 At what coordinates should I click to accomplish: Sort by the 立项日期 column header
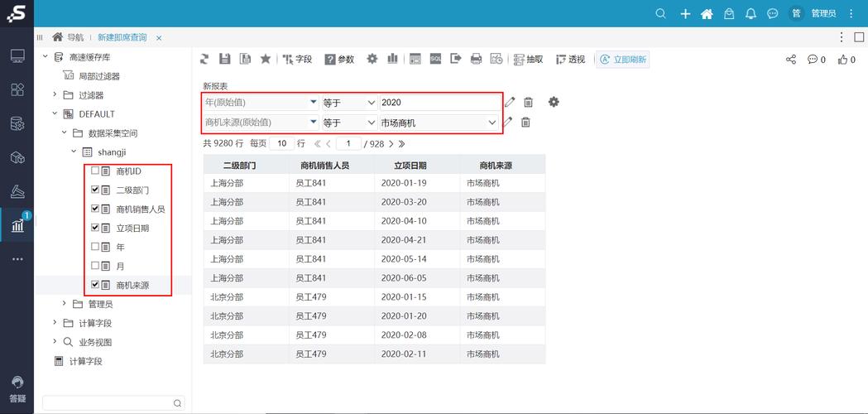[x=410, y=165]
